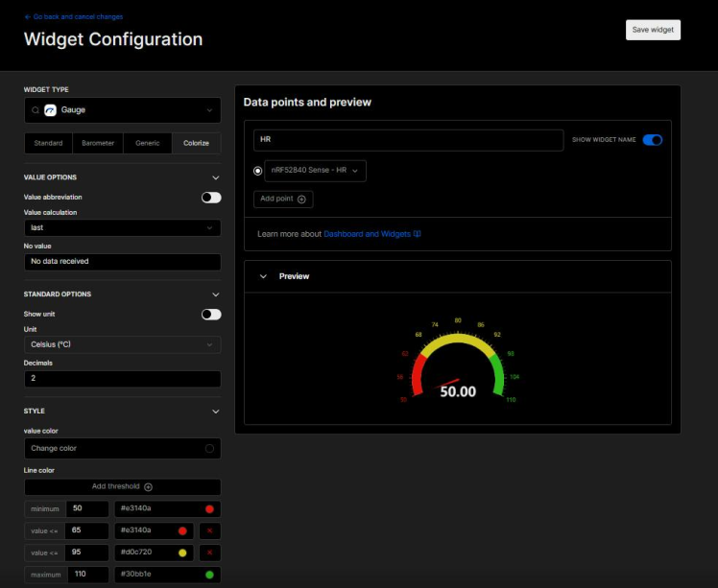Collapse the Preview section chevron
Image resolution: width=718 pixels, height=588 pixels.
pos(263,276)
